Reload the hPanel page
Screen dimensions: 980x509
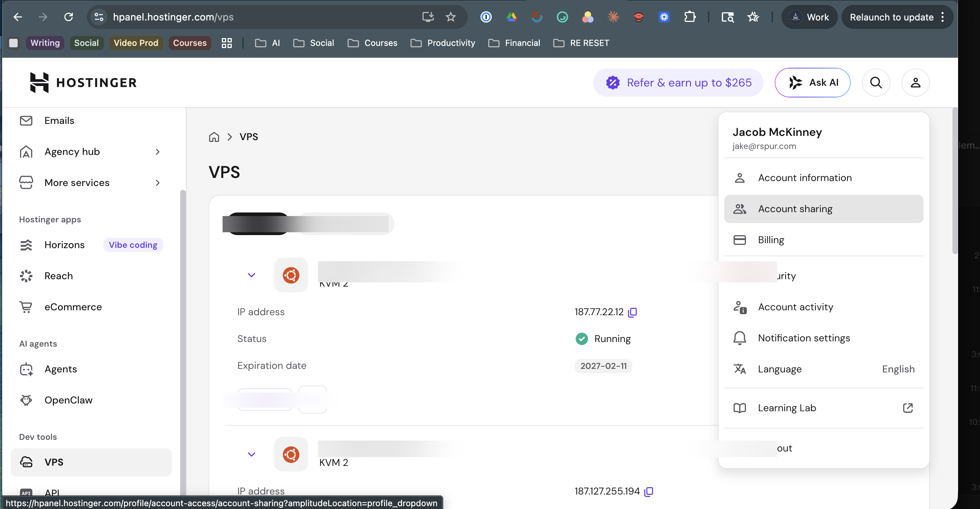tap(69, 17)
